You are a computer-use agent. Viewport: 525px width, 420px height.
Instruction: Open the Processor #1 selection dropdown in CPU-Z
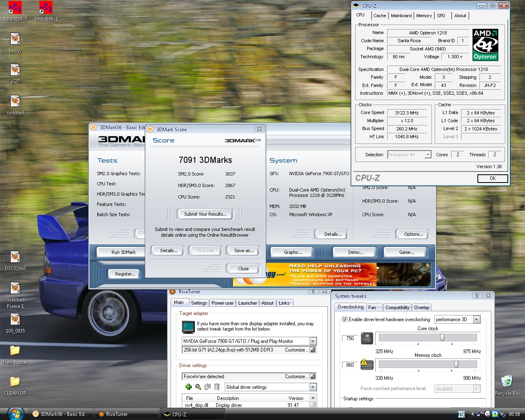click(x=428, y=154)
